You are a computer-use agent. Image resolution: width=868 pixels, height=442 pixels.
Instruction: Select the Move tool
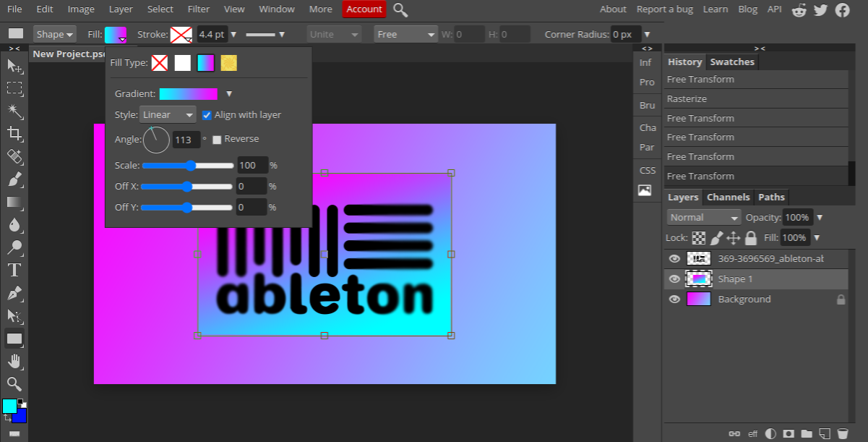tap(14, 66)
